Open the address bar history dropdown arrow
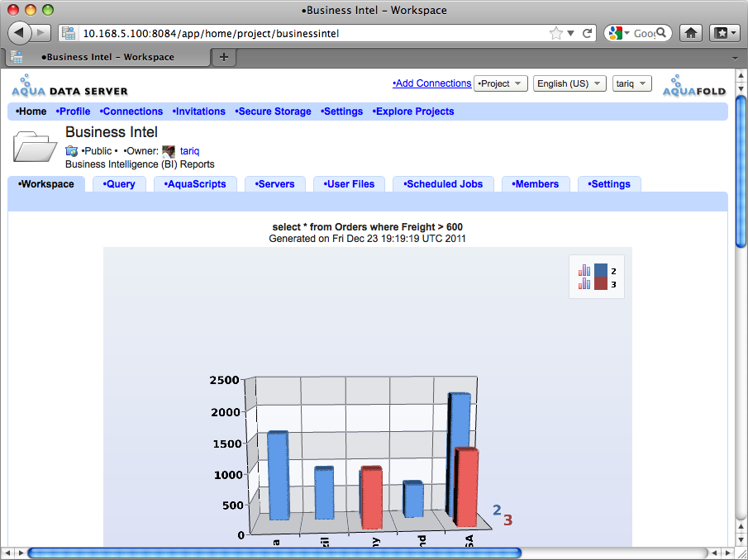The image size is (748, 560). (570, 33)
